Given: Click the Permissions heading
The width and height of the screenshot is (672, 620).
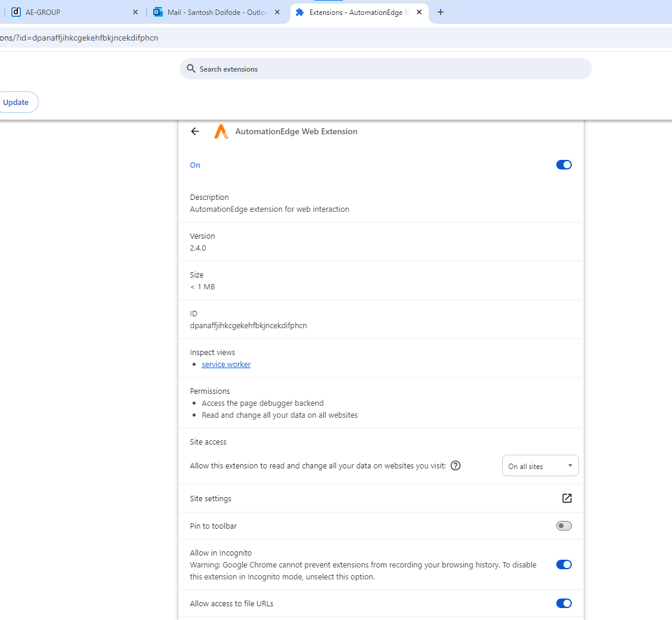Looking at the screenshot, I should tap(209, 391).
